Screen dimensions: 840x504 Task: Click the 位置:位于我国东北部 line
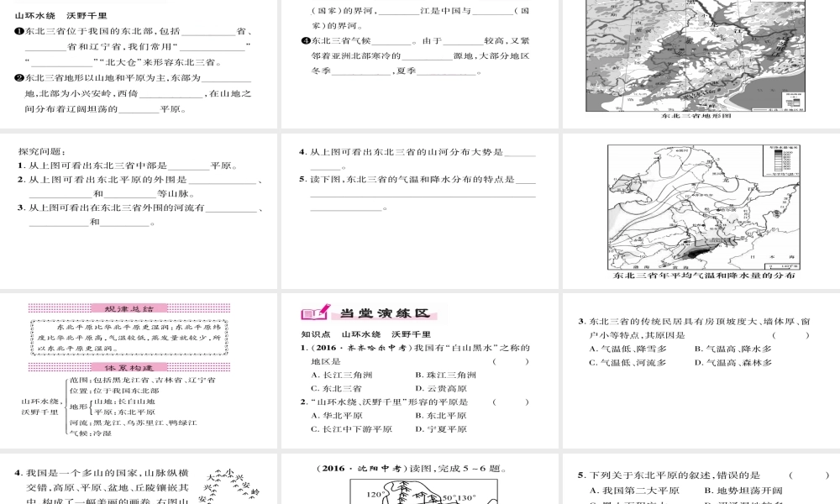[114, 391]
